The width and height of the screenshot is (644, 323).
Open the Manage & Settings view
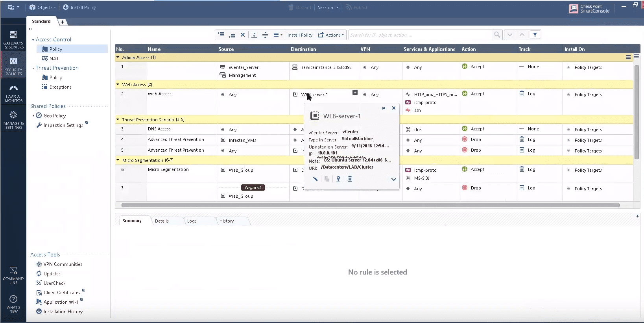13,120
